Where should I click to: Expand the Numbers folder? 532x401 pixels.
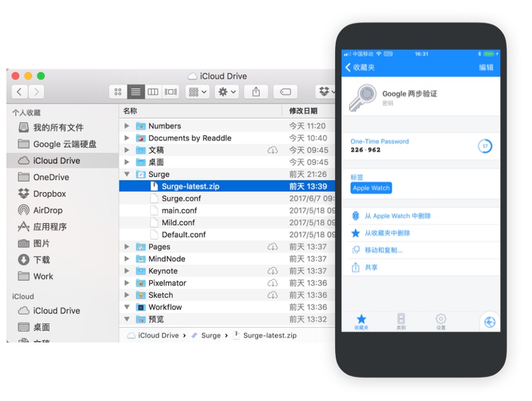[126, 126]
